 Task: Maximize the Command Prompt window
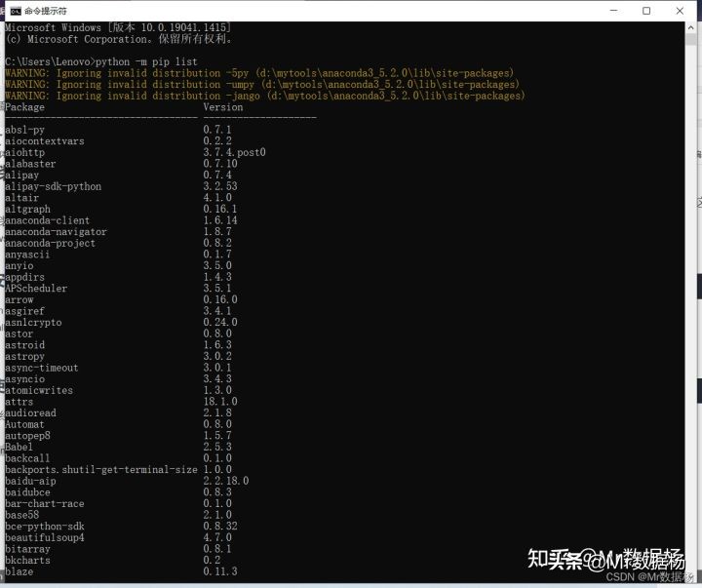646,11
